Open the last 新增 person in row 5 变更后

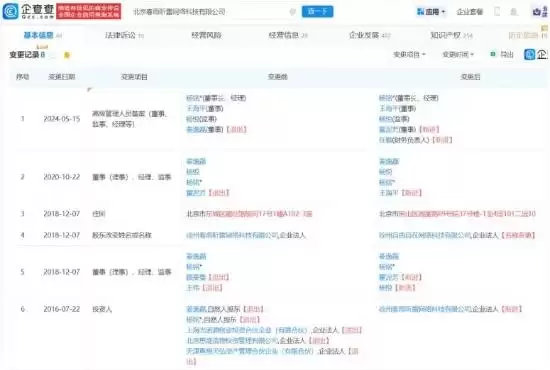tap(385, 288)
